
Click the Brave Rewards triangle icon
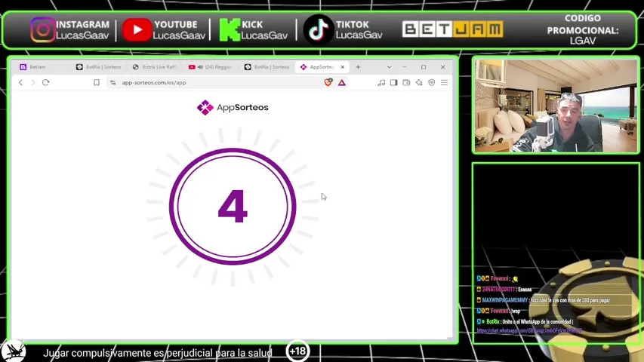pyautogui.click(x=342, y=82)
